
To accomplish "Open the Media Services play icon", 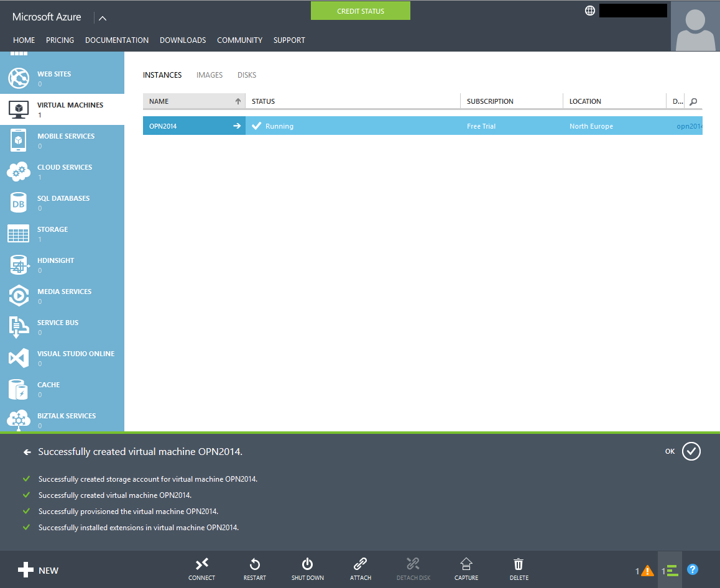I will 19,296.
